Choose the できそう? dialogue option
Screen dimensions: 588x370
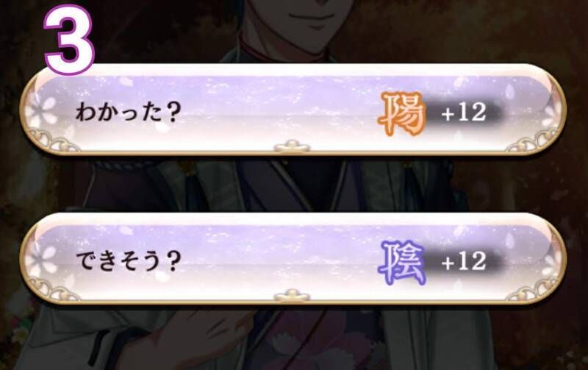coord(293,258)
